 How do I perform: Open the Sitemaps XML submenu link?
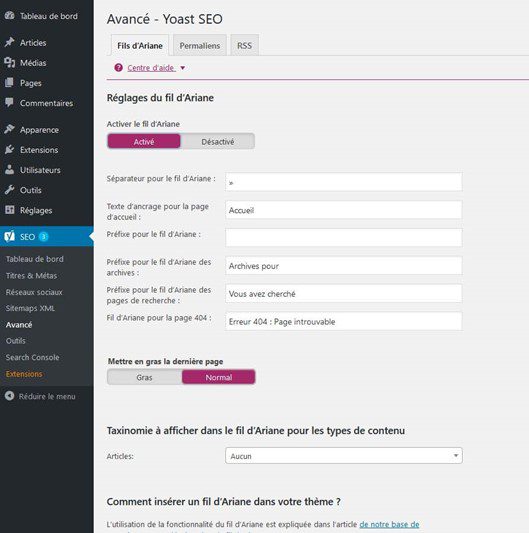(30, 308)
